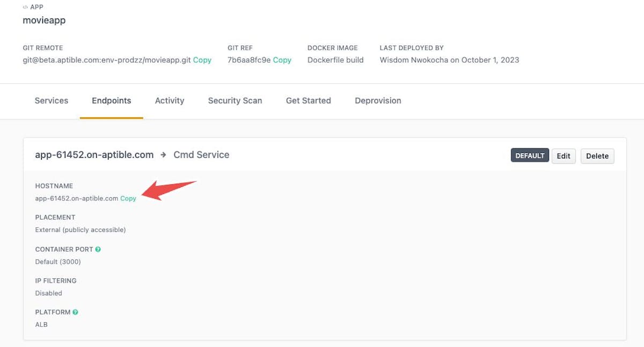The height and width of the screenshot is (347, 644).
Task: Switch to the Services tab
Action: point(52,100)
